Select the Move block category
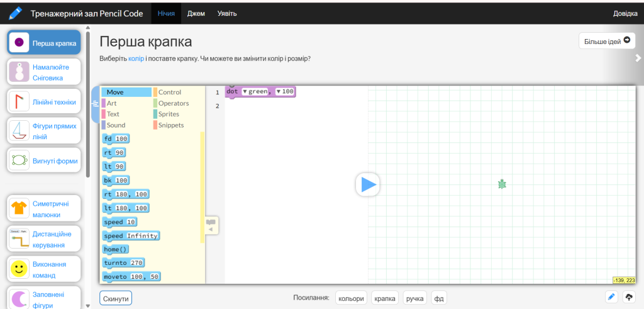The width and height of the screenshot is (644, 309). point(126,92)
